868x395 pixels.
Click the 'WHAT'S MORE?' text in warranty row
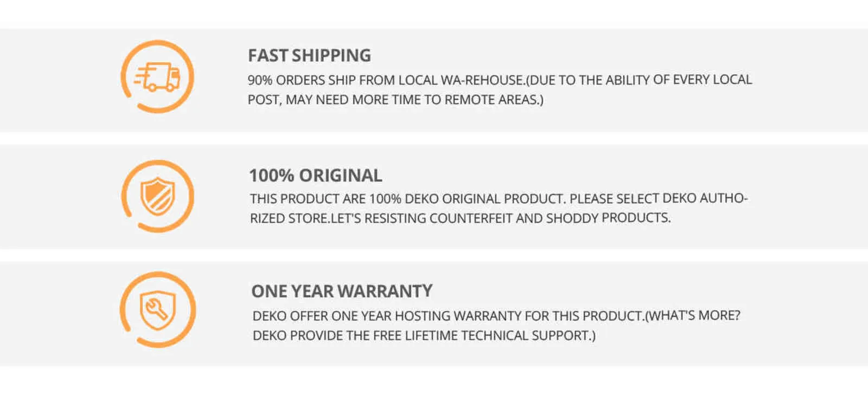pyautogui.click(x=695, y=315)
